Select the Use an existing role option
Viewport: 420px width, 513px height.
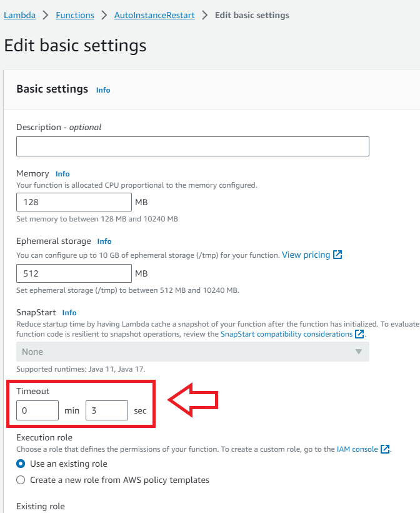coord(19,464)
